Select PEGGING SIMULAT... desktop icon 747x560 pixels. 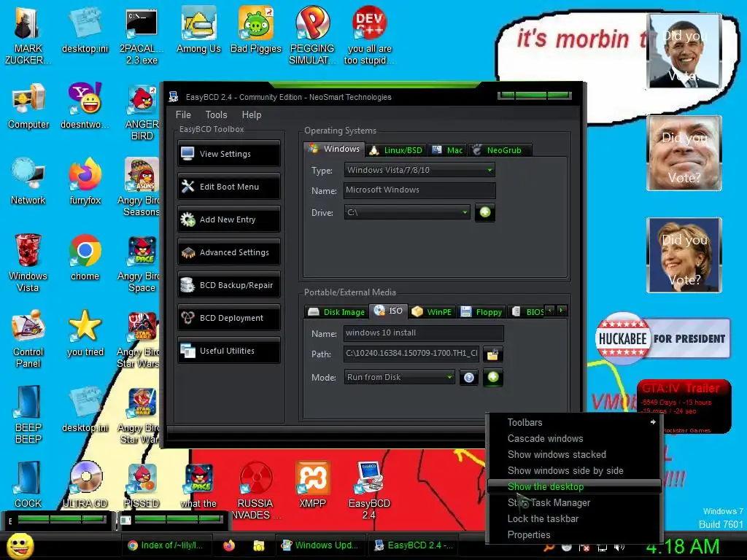click(312, 36)
